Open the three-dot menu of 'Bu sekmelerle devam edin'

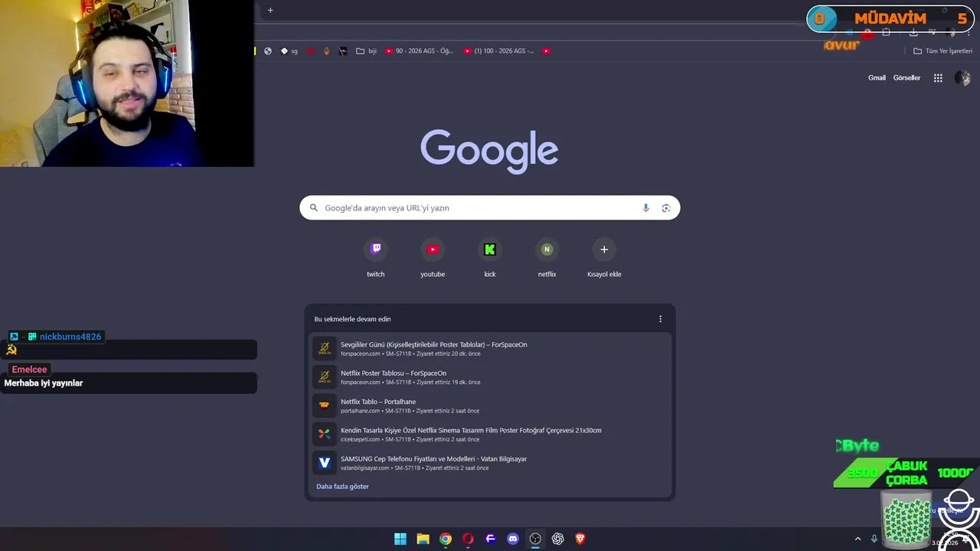click(661, 319)
